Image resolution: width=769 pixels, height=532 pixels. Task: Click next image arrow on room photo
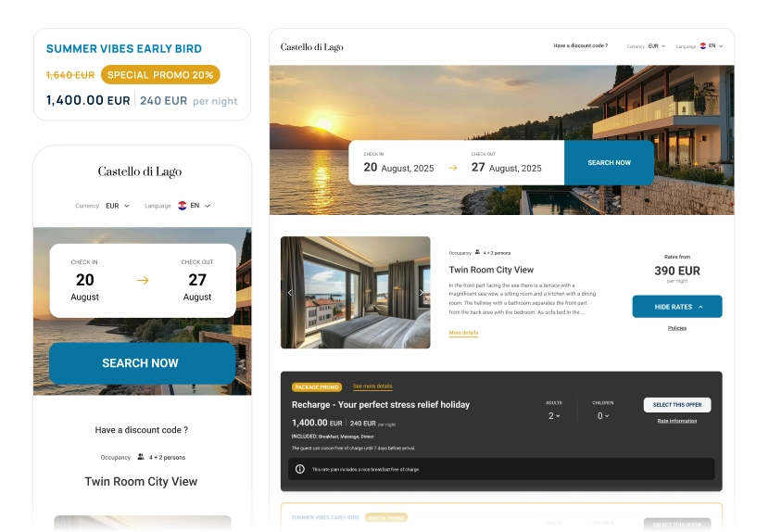pos(422,293)
